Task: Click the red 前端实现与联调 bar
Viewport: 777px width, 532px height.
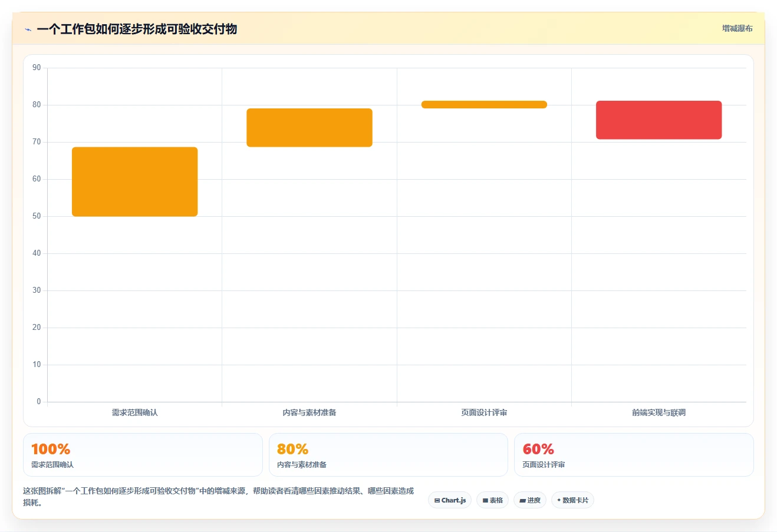Action: [x=659, y=120]
